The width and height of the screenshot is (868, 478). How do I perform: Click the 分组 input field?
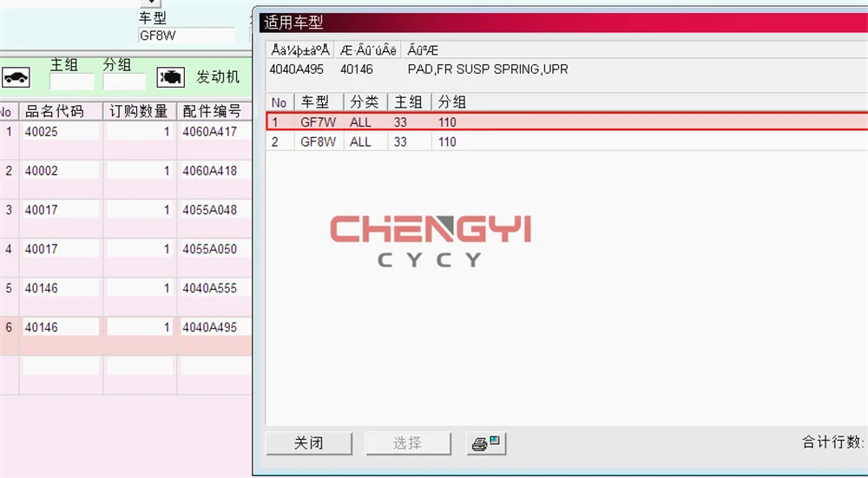pos(124,82)
